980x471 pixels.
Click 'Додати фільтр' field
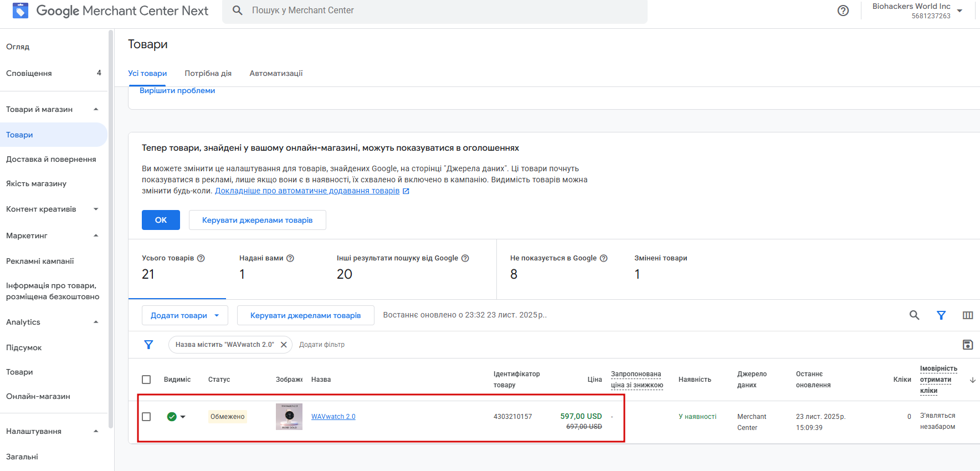322,345
